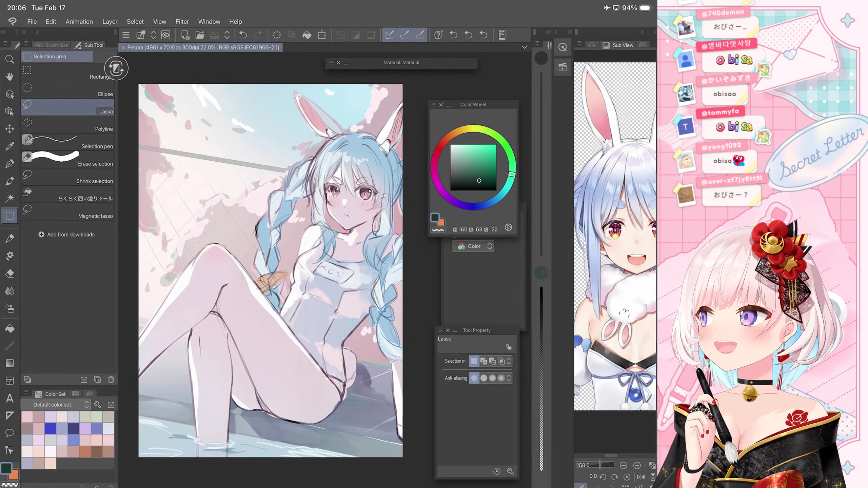868x488 pixels.
Task: Select the Magnifier zoom tool
Action: (x=9, y=60)
